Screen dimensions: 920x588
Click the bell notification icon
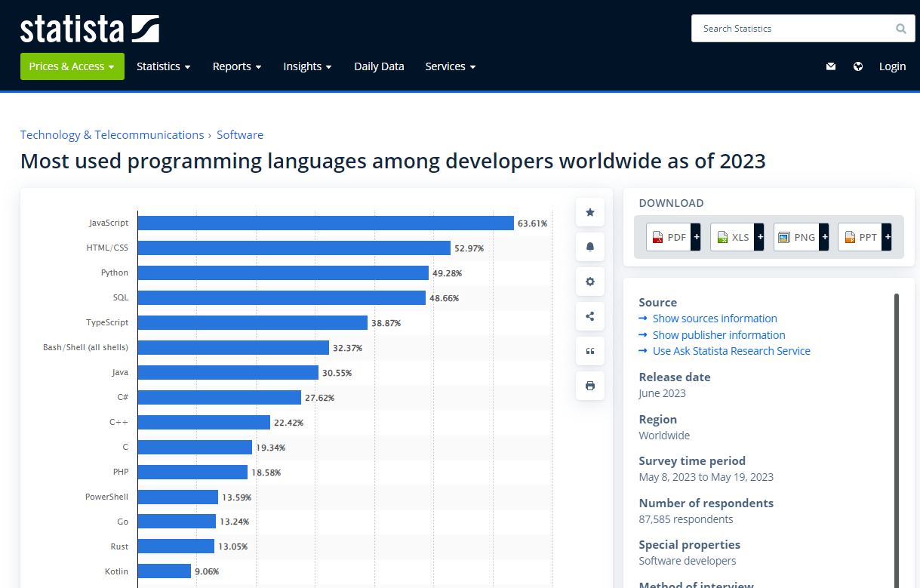coord(590,247)
